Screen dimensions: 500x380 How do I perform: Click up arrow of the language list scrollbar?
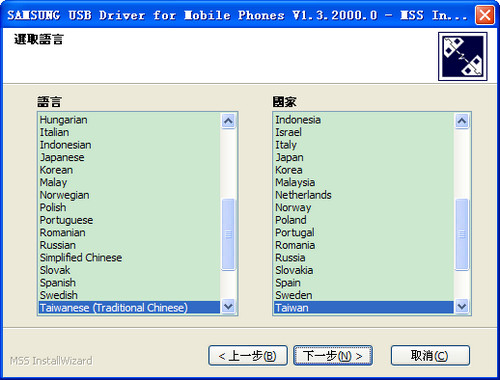tap(228, 121)
